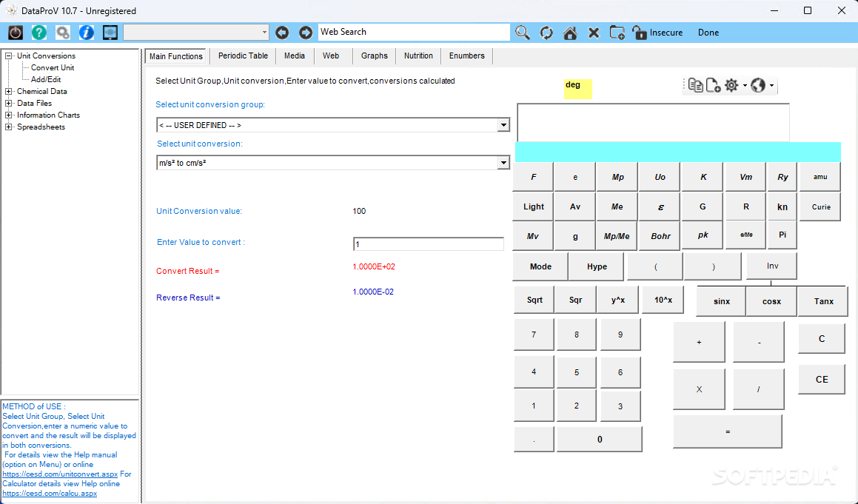
Task: Go forward with the right arrow icon
Action: [305, 33]
